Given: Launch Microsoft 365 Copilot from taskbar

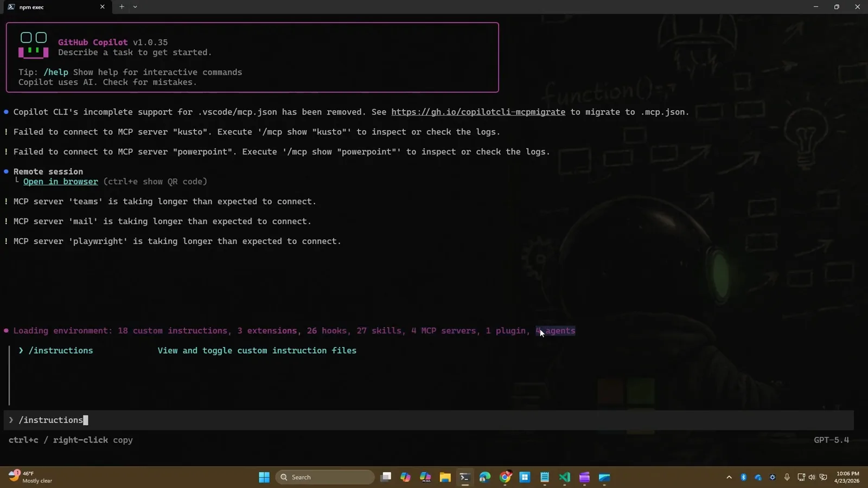Looking at the screenshot, I should 425,477.
